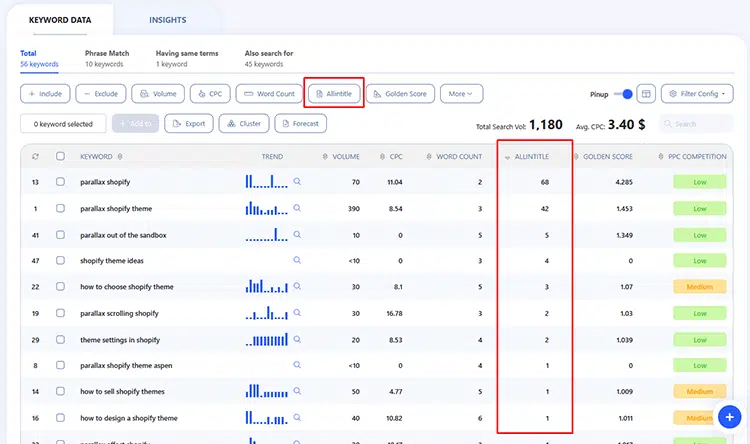
Task: Click sort icon beside Golden Score header
Action: coord(575,157)
